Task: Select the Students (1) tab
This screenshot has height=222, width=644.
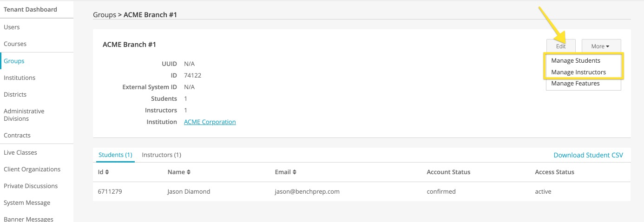Action: [115, 155]
